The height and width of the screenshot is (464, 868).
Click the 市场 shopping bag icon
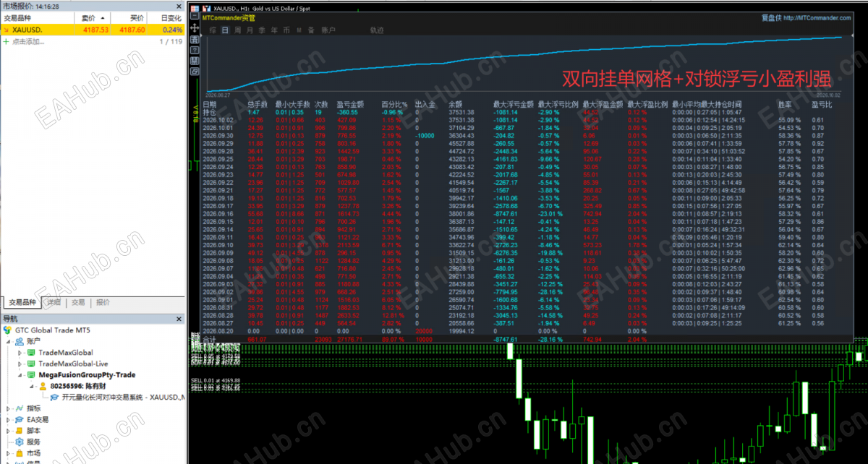point(19,453)
